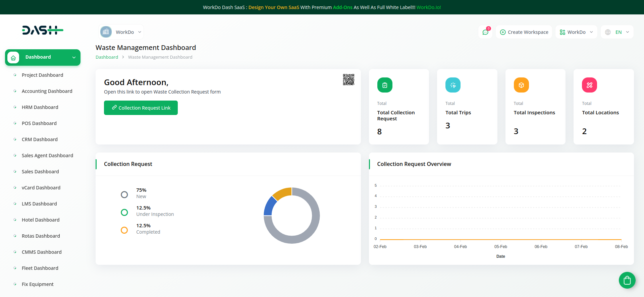This screenshot has height=297, width=644.
Task: Click the Total Inspections orange box icon
Action: pos(521,85)
